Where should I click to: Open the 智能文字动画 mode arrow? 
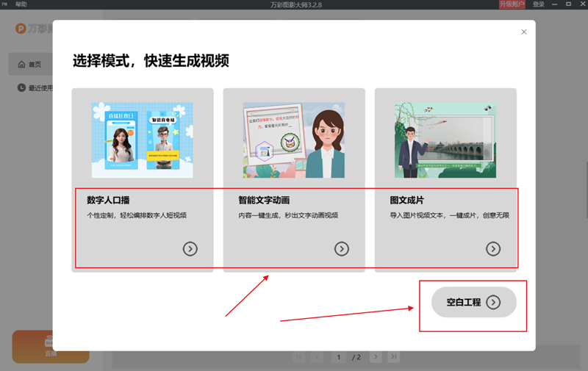pos(342,249)
